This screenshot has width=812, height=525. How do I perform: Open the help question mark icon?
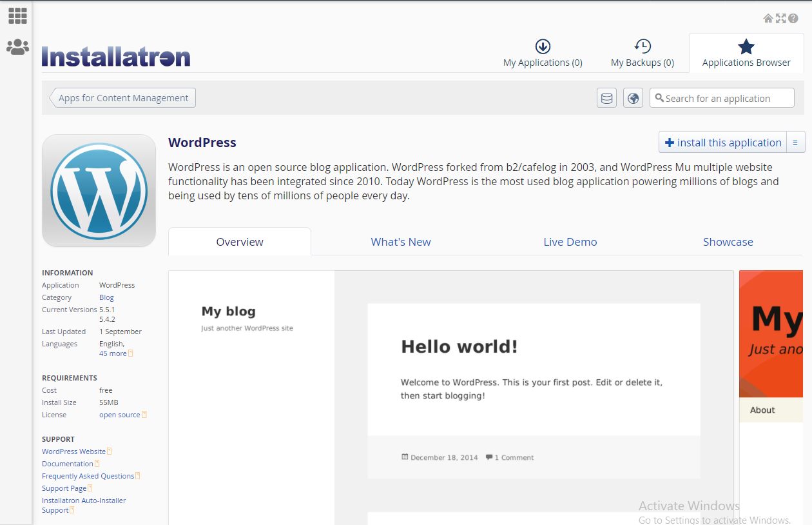tap(793, 19)
